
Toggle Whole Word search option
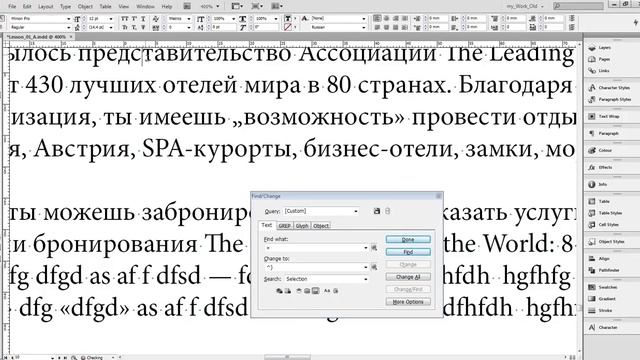click(336, 291)
